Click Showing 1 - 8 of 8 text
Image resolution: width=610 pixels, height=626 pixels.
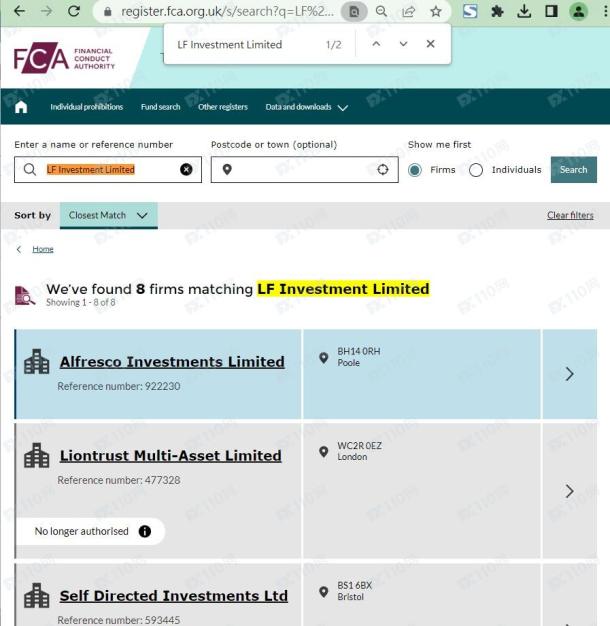click(x=81, y=302)
